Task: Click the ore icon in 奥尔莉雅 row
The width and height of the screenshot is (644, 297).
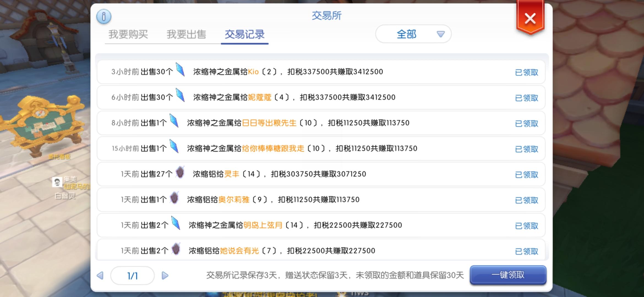Action: point(174,198)
